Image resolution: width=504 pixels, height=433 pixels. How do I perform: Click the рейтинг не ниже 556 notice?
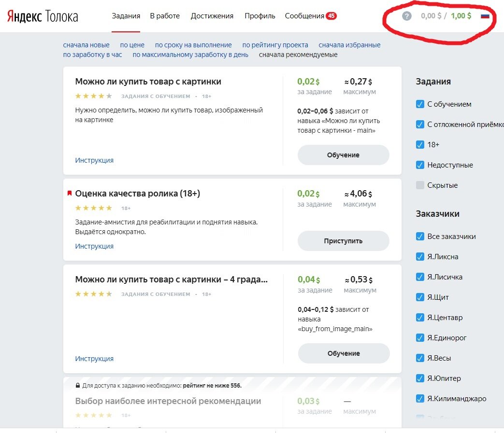click(212, 386)
